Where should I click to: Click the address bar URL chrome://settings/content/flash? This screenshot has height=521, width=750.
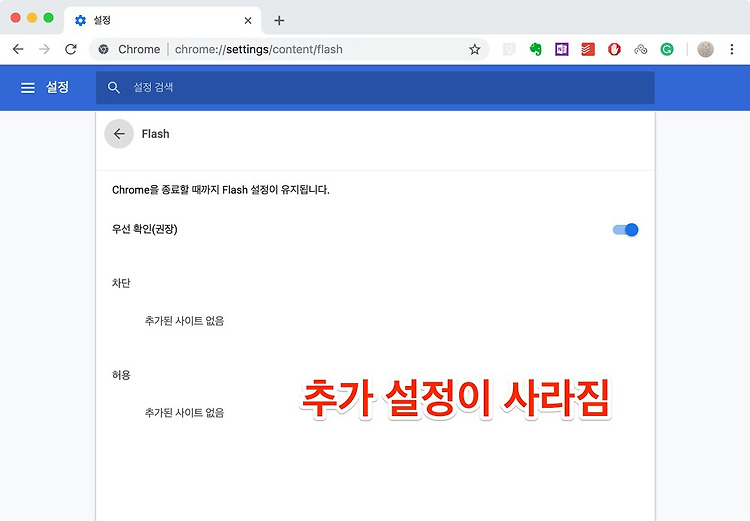tap(259, 49)
